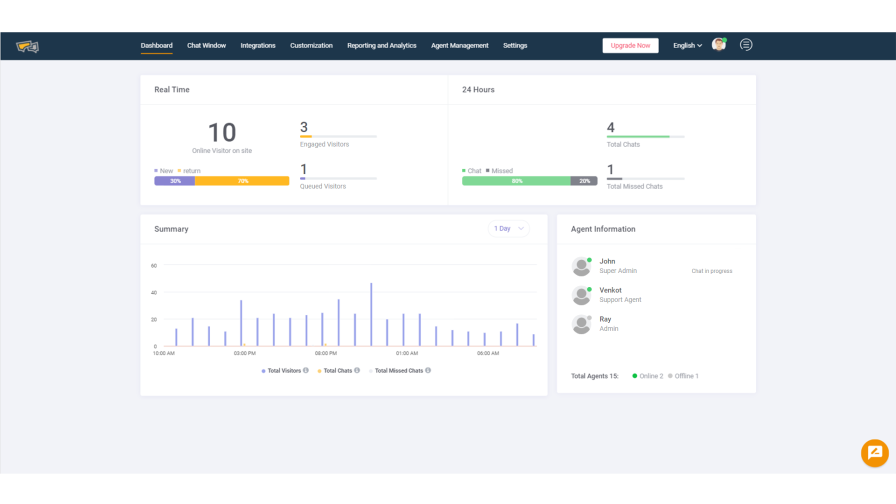The width and height of the screenshot is (896, 504).
Task: Click the Ray Admin name
Action: (x=605, y=319)
